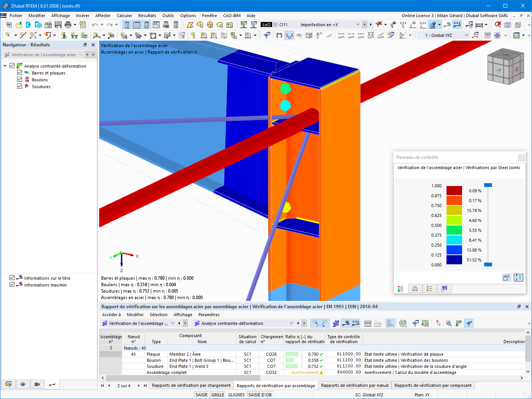Click the top handle of the color scale slider

[488, 185]
